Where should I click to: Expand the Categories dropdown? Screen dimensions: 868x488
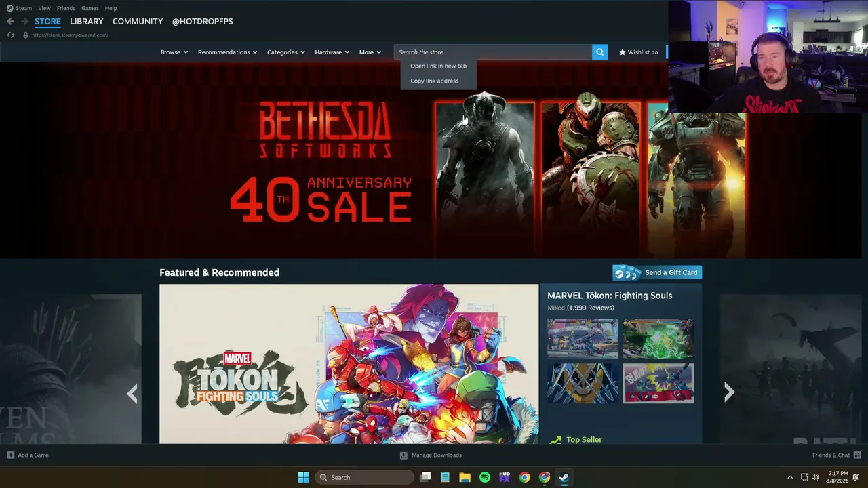coord(286,52)
